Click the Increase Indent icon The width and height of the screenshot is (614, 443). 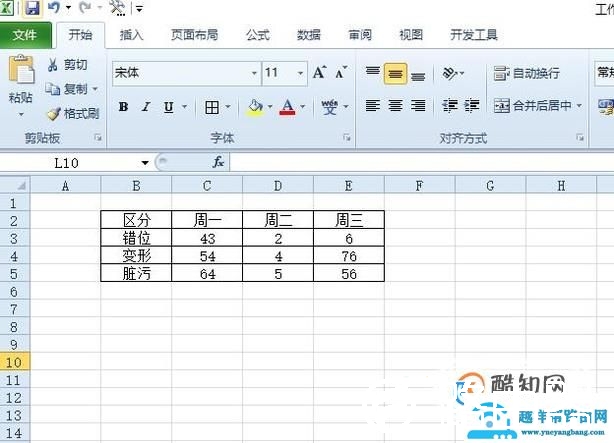472,106
